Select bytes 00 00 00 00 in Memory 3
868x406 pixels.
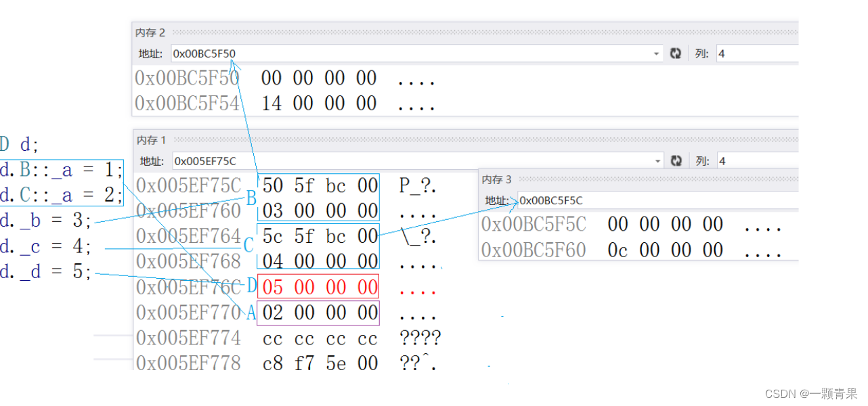coord(666,225)
